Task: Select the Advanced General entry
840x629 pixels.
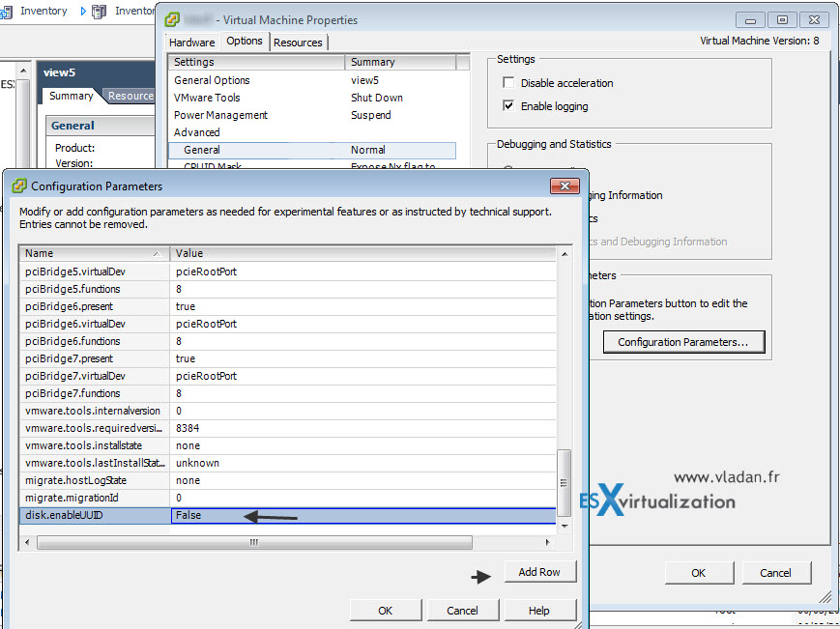Action: tap(312, 150)
